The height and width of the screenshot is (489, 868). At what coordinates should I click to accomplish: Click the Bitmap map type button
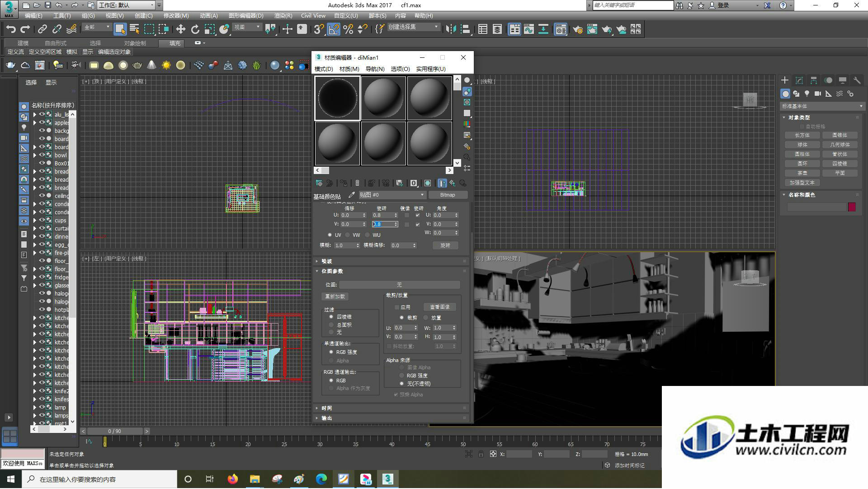(x=448, y=195)
